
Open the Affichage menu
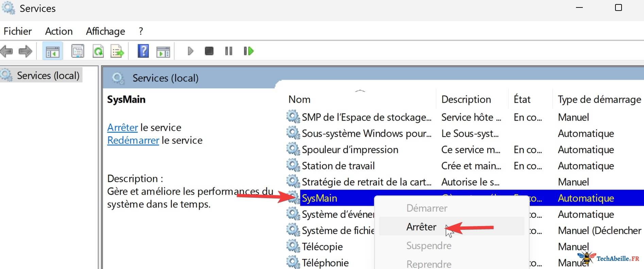click(x=105, y=31)
